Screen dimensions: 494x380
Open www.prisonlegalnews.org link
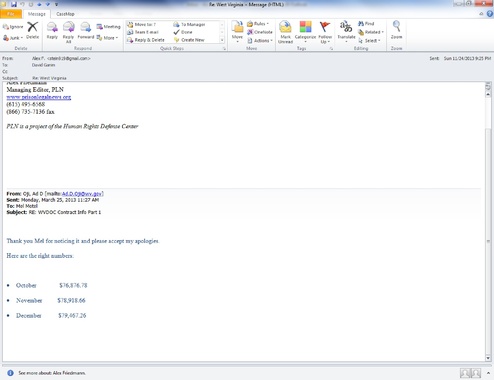coord(39,97)
